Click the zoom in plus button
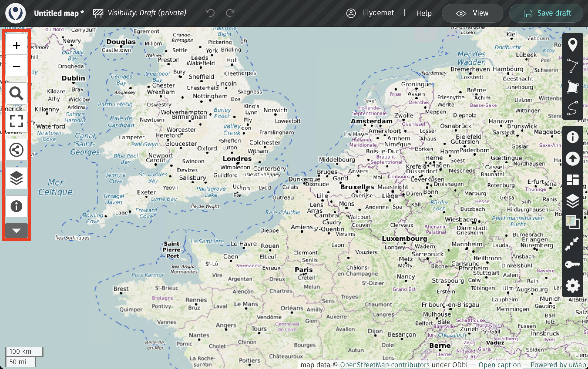588x369 pixels. click(16, 45)
